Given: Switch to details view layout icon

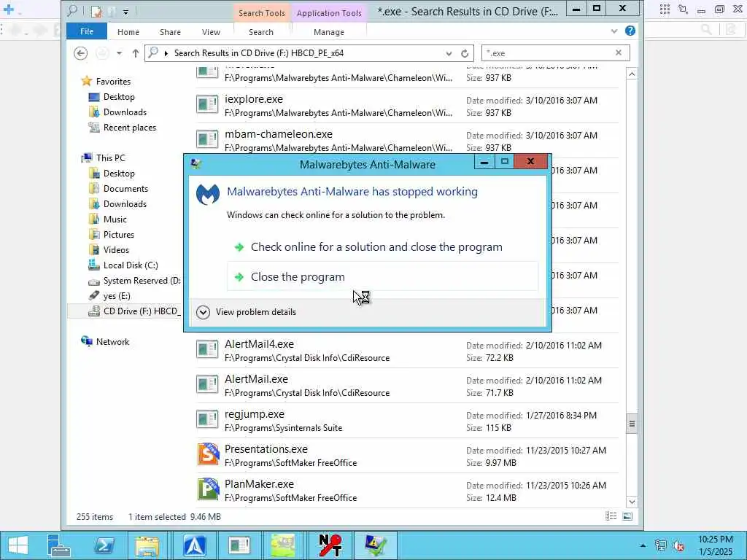Looking at the screenshot, I should pos(611,516).
